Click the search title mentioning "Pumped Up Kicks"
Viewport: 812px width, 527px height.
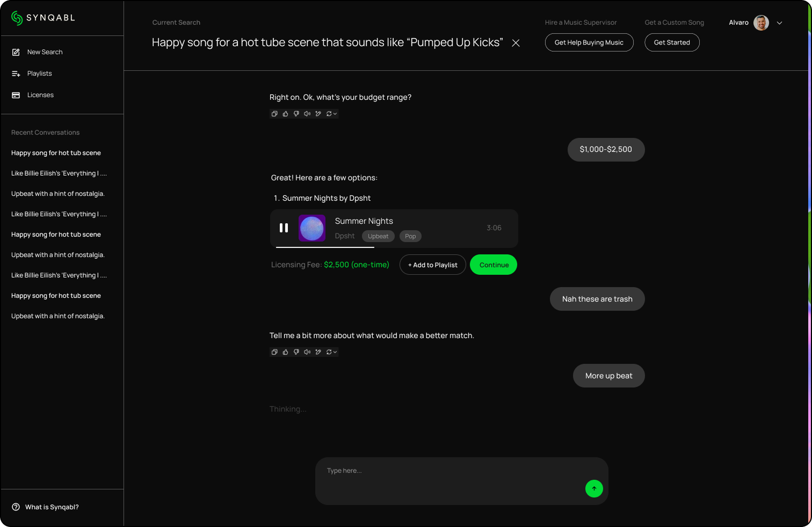(328, 42)
